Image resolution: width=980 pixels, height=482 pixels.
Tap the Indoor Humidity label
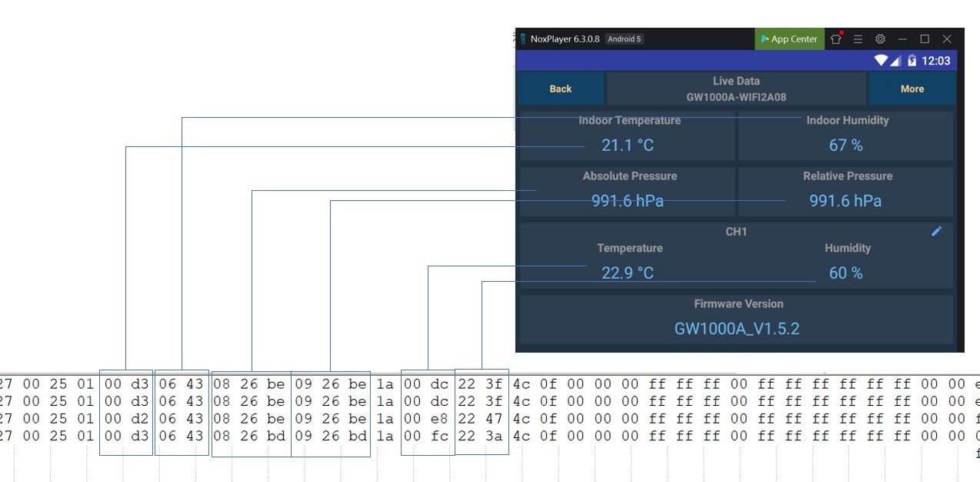tap(847, 120)
